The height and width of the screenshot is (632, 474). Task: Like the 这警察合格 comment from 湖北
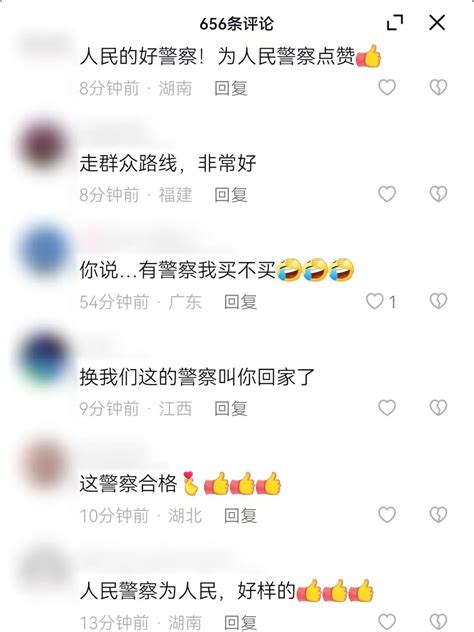387,515
